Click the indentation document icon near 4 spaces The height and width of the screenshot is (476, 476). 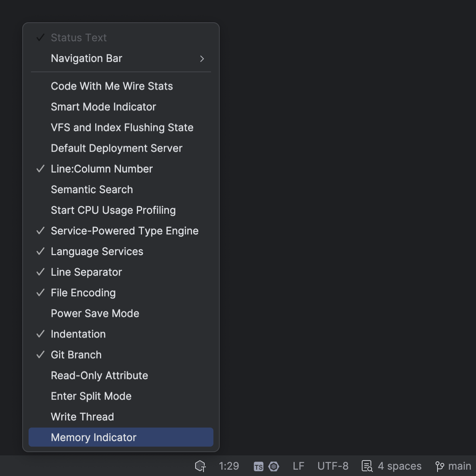pyautogui.click(x=367, y=466)
